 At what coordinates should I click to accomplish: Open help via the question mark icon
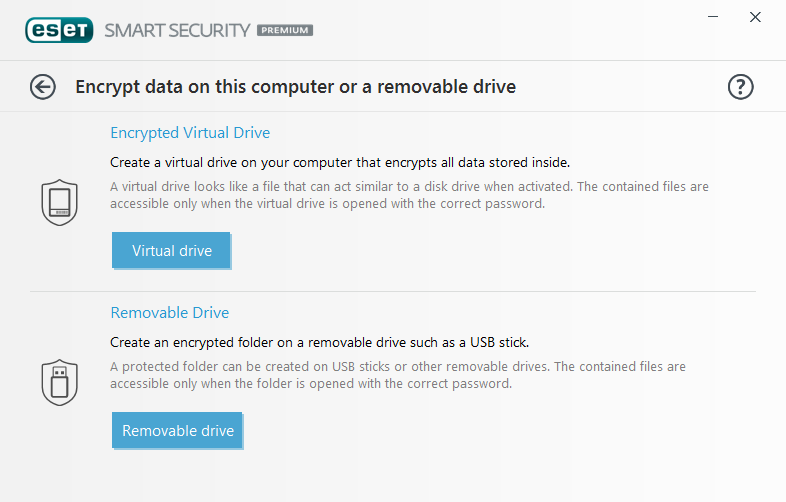click(x=740, y=87)
